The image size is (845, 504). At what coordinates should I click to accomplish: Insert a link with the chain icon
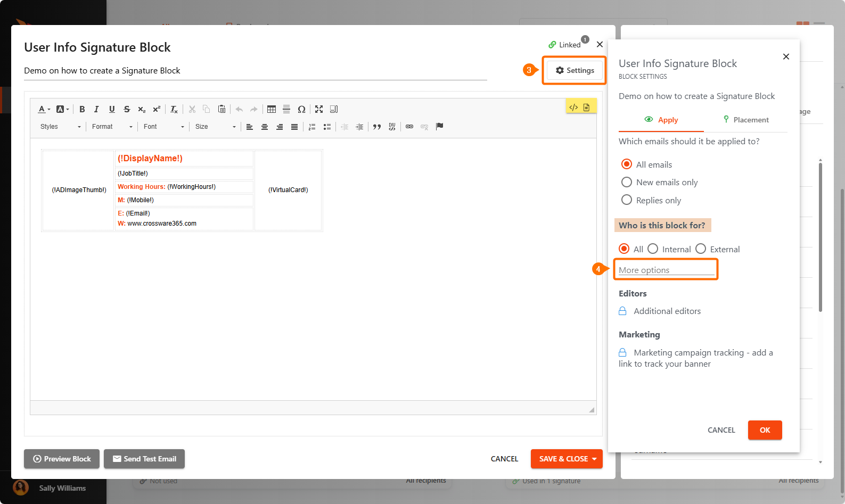(409, 127)
